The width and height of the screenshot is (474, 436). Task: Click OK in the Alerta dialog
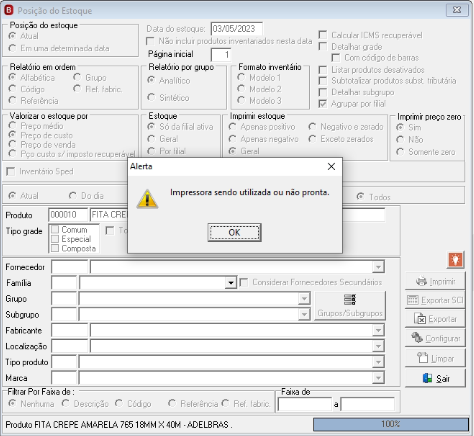point(234,232)
